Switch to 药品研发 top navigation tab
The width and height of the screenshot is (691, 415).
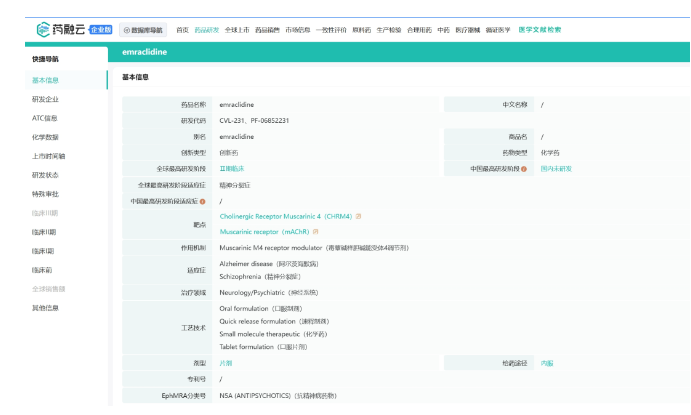coord(207,30)
